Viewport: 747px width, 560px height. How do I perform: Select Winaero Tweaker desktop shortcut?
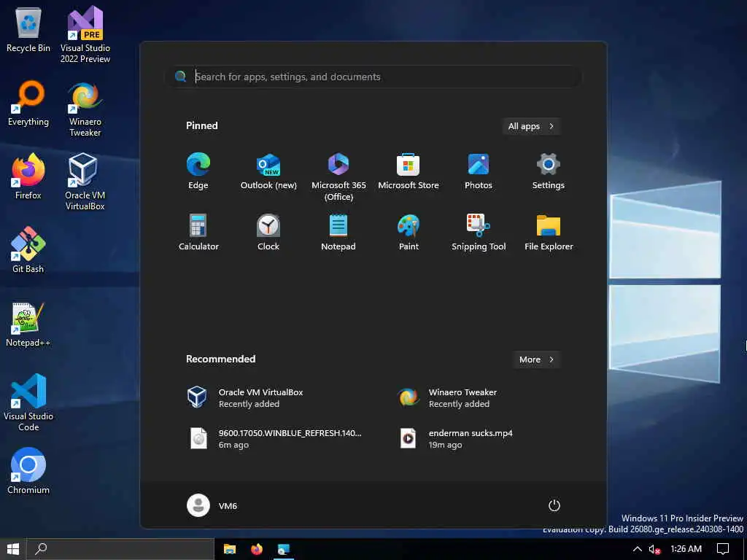coord(85,109)
